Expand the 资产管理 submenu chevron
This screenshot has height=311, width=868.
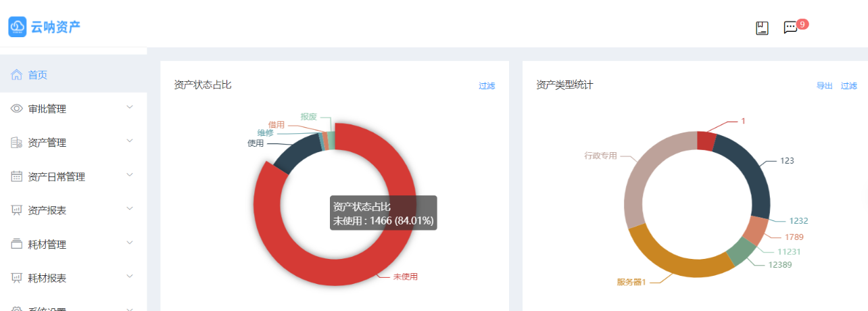click(130, 141)
